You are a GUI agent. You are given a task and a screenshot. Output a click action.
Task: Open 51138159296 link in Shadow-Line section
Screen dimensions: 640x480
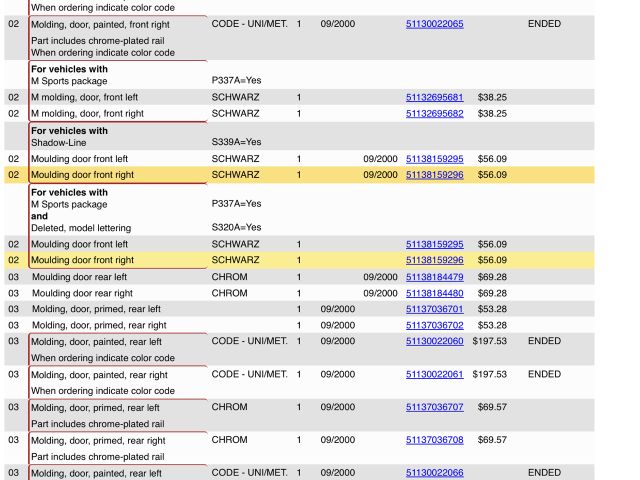(x=434, y=175)
